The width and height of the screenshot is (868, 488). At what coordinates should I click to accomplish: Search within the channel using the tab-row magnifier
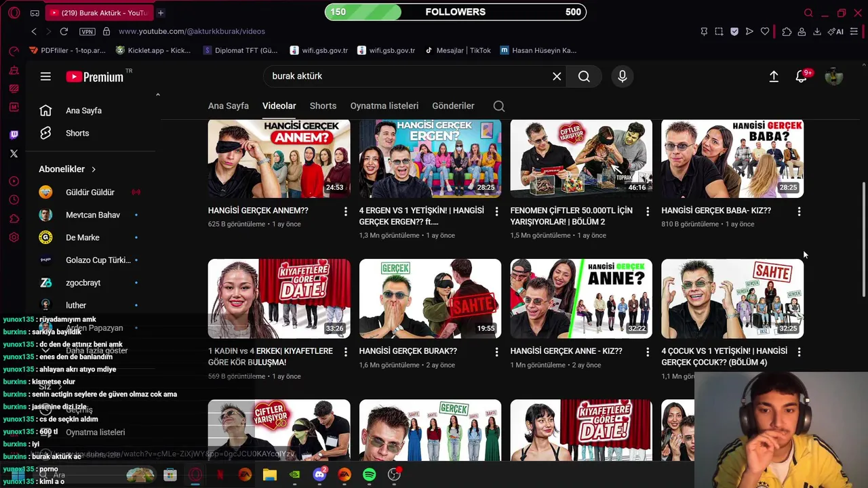pyautogui.click(x=499, y=106)
